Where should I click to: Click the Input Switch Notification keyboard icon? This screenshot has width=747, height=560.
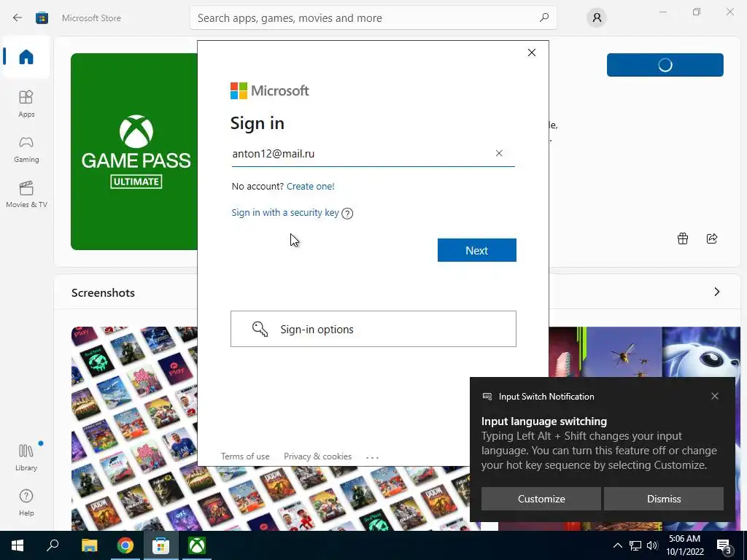pyautogui.click(x=487, y=396)
